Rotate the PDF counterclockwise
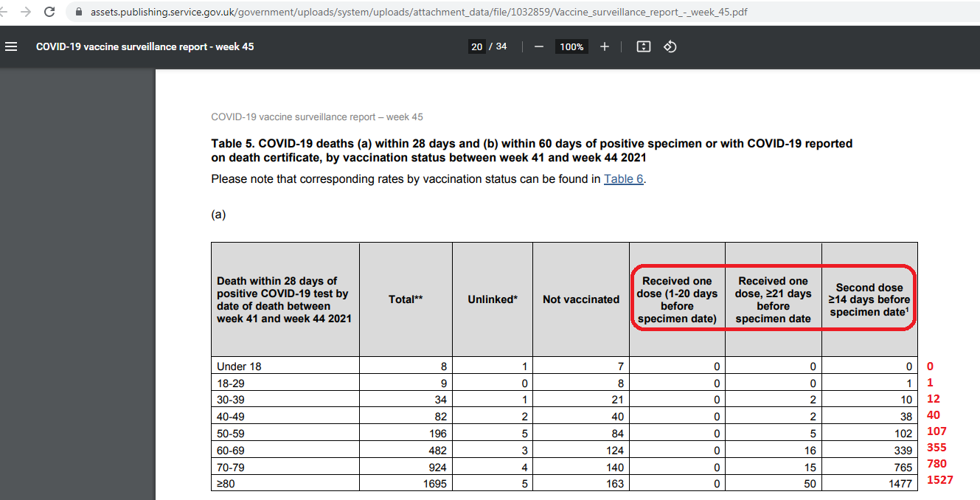Viewport: 980px width, 500px height. (670, 46)
